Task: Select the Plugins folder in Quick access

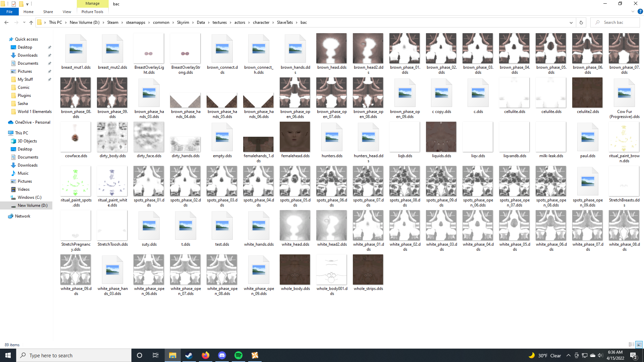Action: click(24, 96)
